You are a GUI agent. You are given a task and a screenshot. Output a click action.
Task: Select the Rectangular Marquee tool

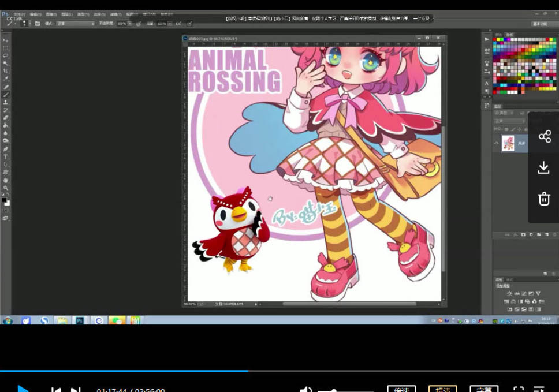pyautogui.click(x=5, y=48)
